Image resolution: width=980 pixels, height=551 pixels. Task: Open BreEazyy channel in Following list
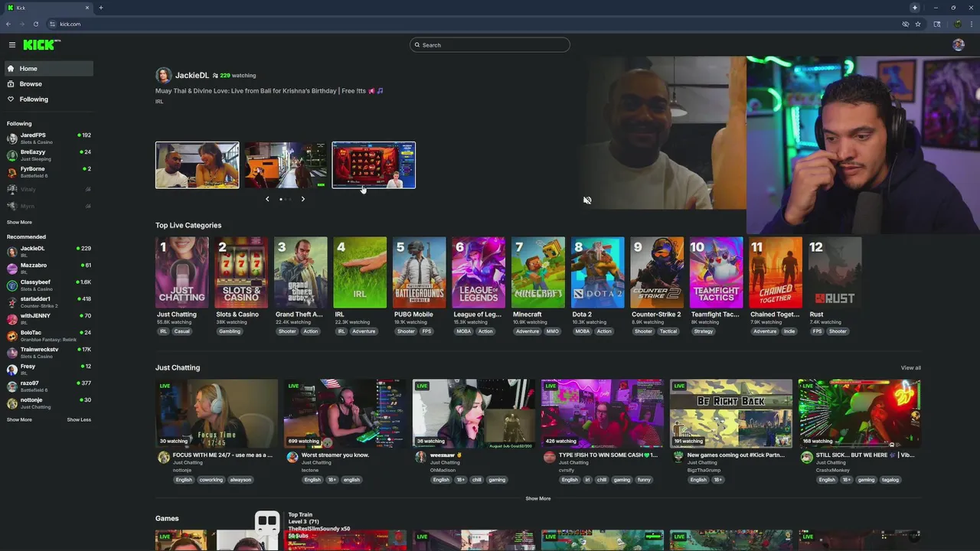pyautogui.click(x=49, y=155)
